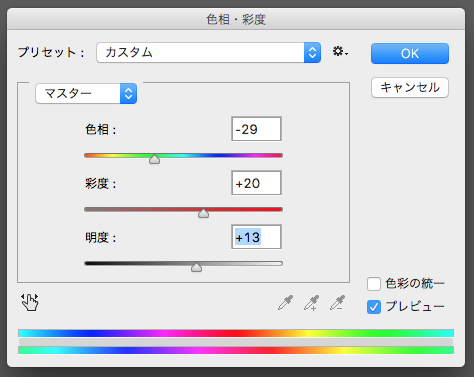Pick the eyedropper tool

285,303
